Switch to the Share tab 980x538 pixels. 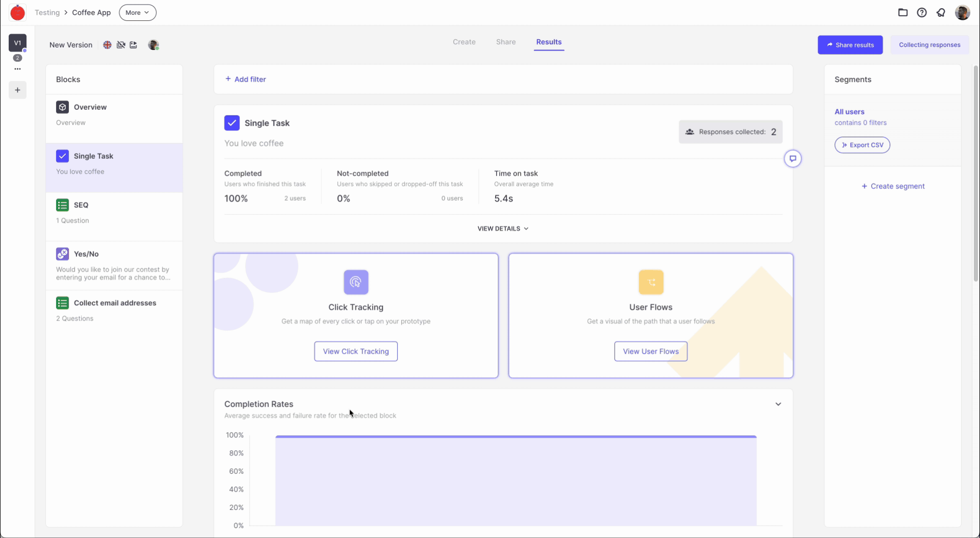[505, 42]
